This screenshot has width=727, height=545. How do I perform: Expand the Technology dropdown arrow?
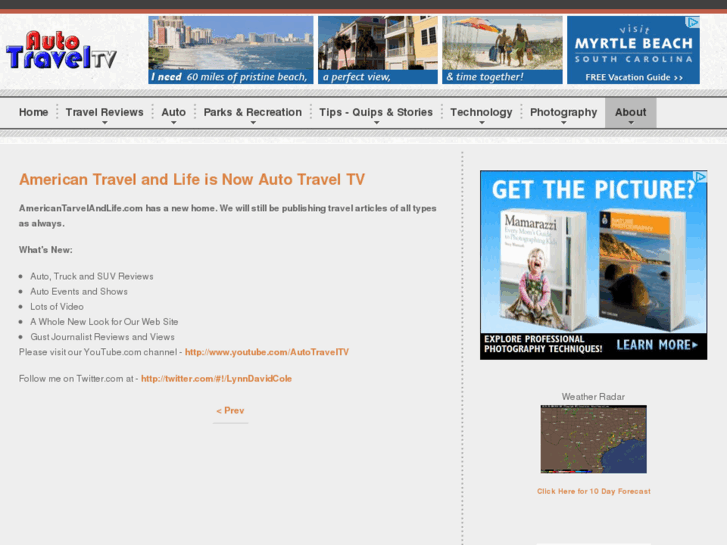point(482,123)
